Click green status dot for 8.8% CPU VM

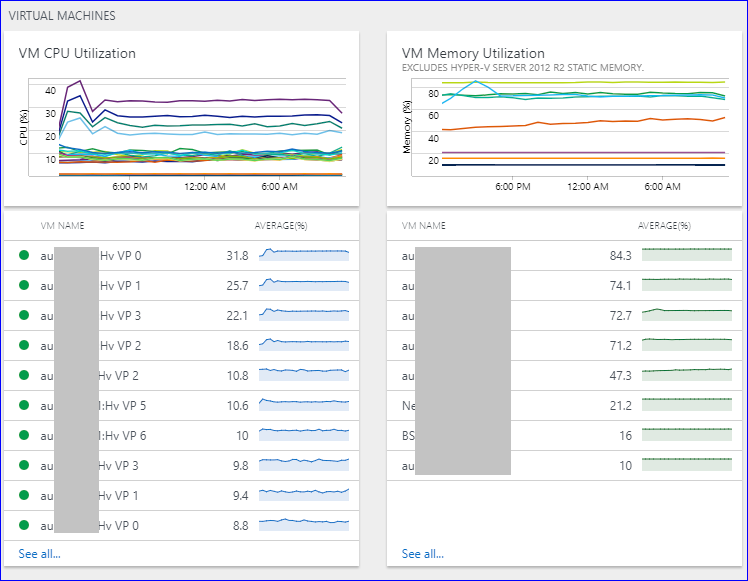pyautogui.click(x=24, y=525)
